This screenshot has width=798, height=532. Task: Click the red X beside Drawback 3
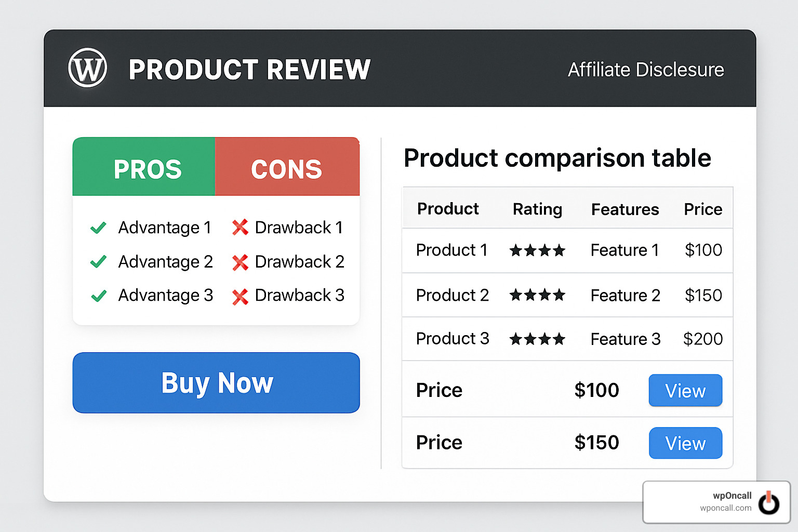240,297
